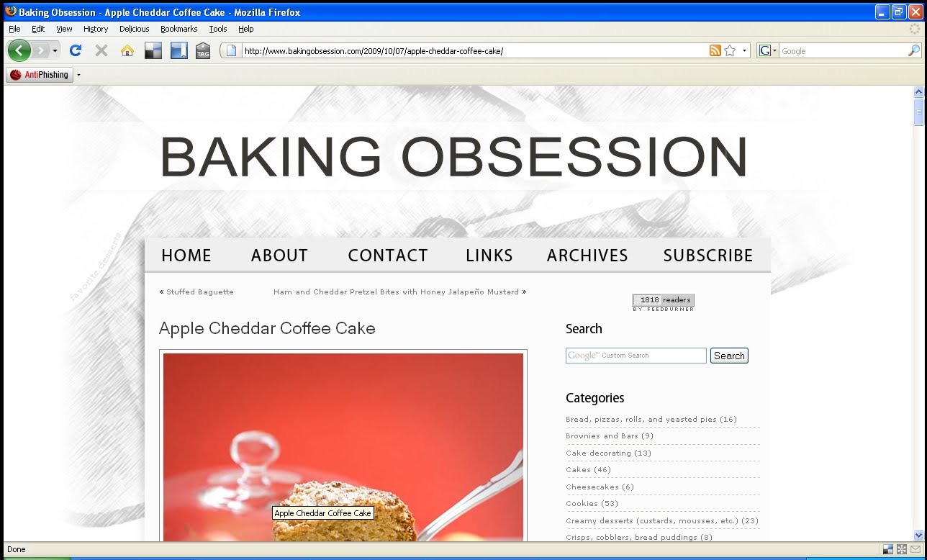Image resolution: width=927 pixels, height=560 pixels.
Task: Click the blog's Search button
Action: click(x=729, y=356)
